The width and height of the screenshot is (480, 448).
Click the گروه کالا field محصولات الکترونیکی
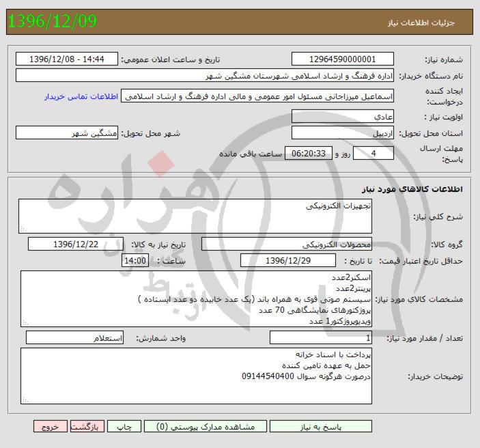tap(287, 244)
